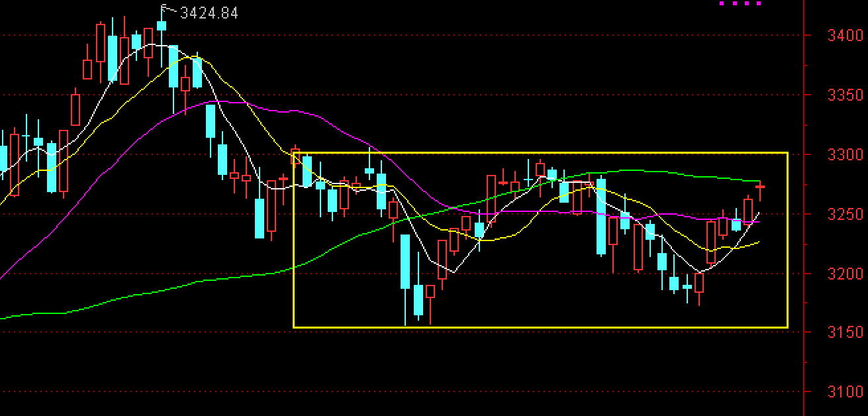The image size is (868, 416).
Task: Click the 3424.84 high price label
Action: click(x=209, y=13)
